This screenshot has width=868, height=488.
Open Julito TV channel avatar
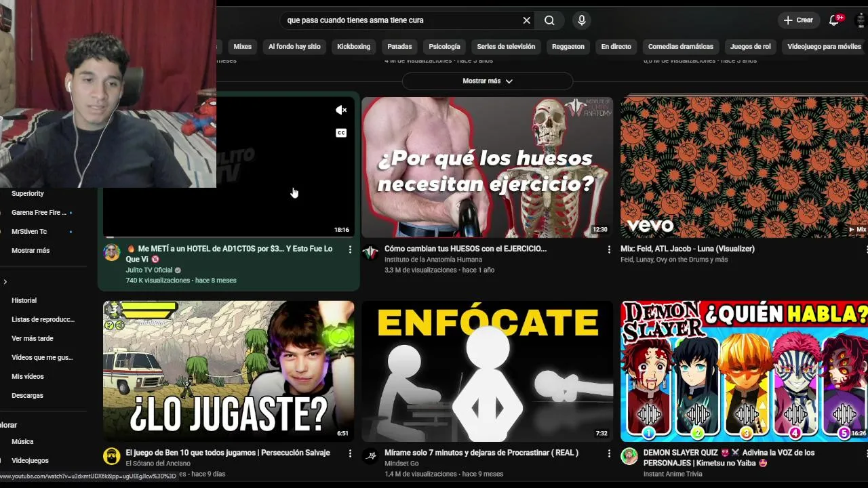pos(112,253)
